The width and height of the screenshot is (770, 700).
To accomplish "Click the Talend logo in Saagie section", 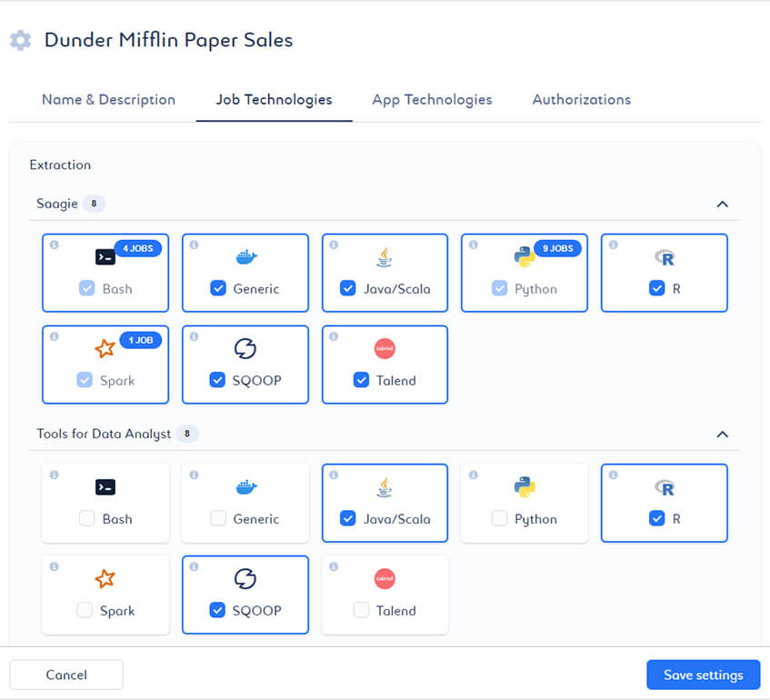I will tap(385, 349).
